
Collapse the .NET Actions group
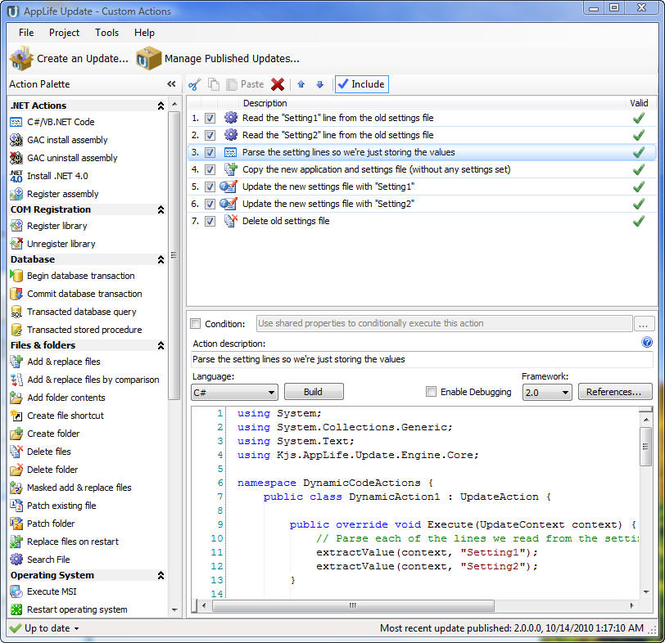coord(161,106)
